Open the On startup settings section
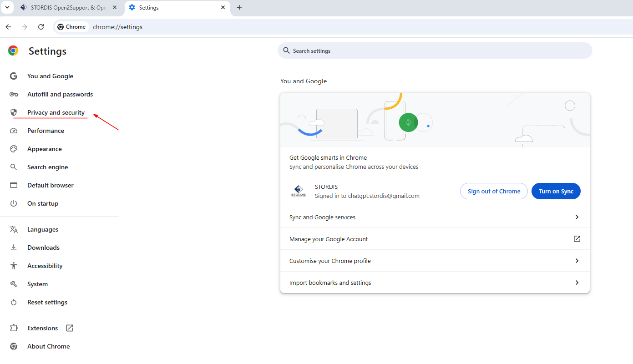The width and height of the screenshot is (633, 364). click(x=43, y=203)
